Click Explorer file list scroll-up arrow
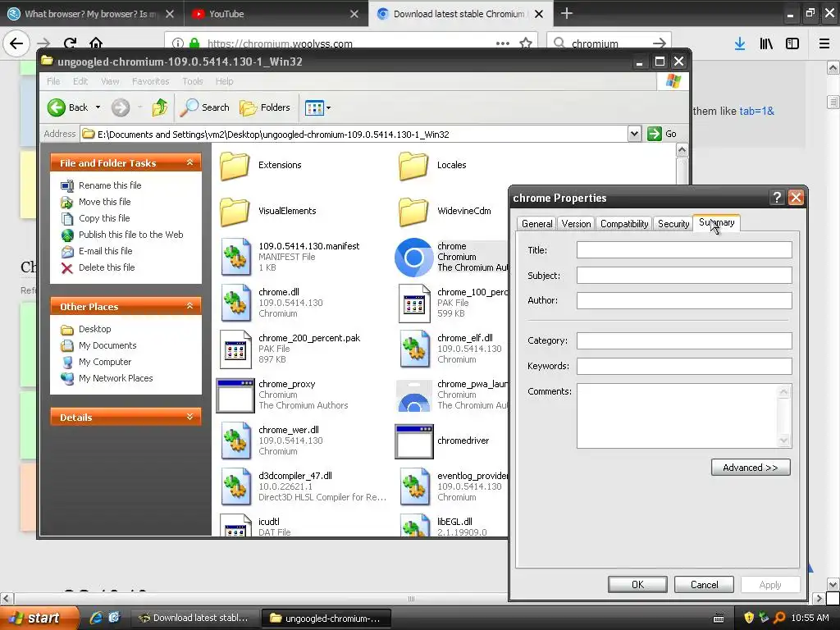The image size is (840, 630). pyautogui.click(x=682, y=150)
